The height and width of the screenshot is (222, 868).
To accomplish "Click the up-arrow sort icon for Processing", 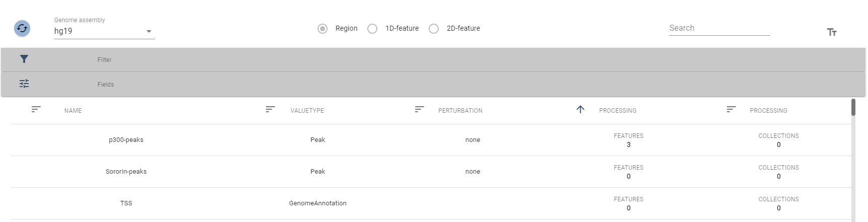I will [x=580, y=109].
